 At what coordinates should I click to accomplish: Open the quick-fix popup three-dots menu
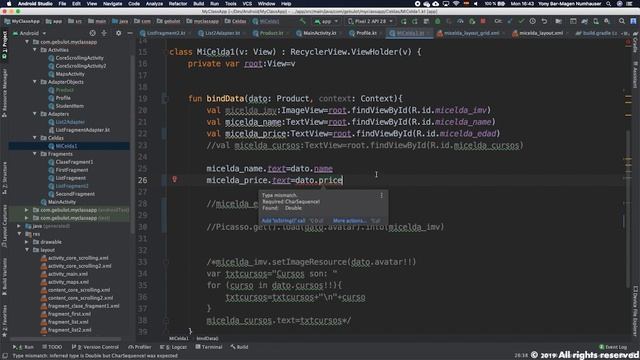(x=382, y=196)
